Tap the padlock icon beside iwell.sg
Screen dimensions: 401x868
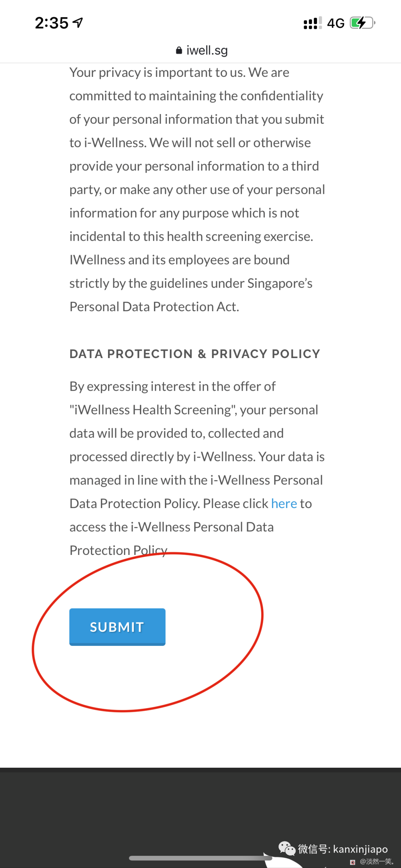(179, 51)
